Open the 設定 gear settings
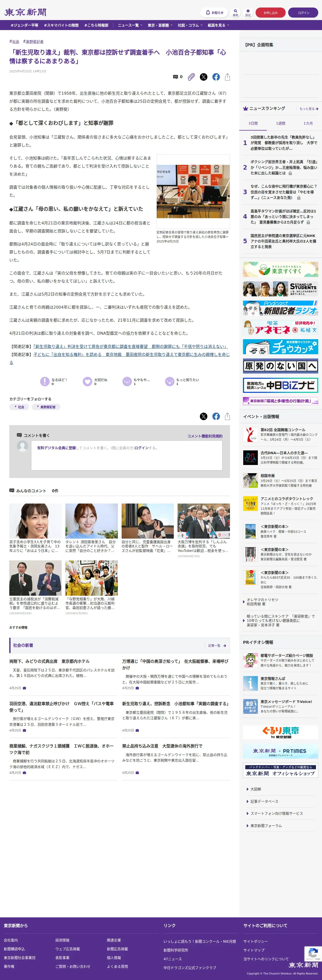Viewport: 322px width, 980px height. [248, 13]
